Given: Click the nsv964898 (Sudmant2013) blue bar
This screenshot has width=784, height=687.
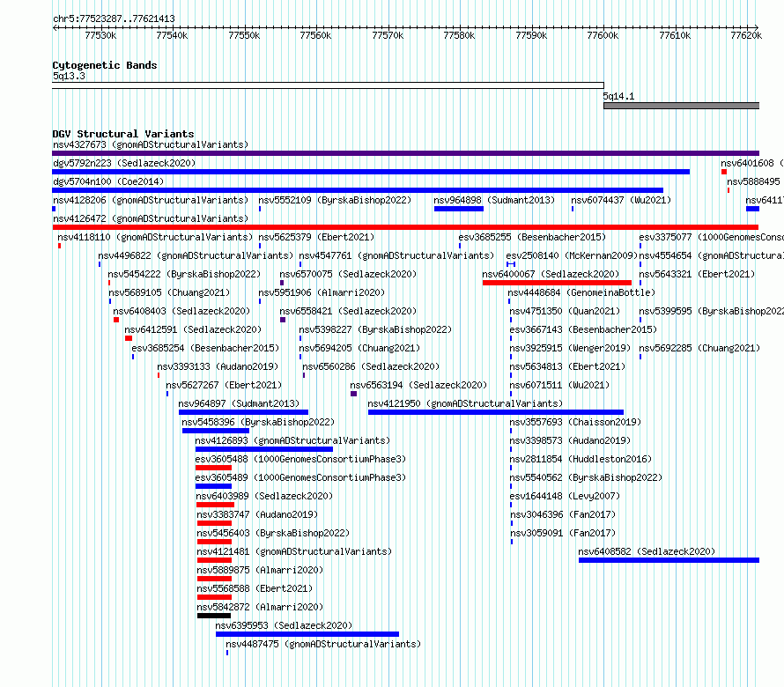Looking at the screenshot, I should click(x=458, y=209).
